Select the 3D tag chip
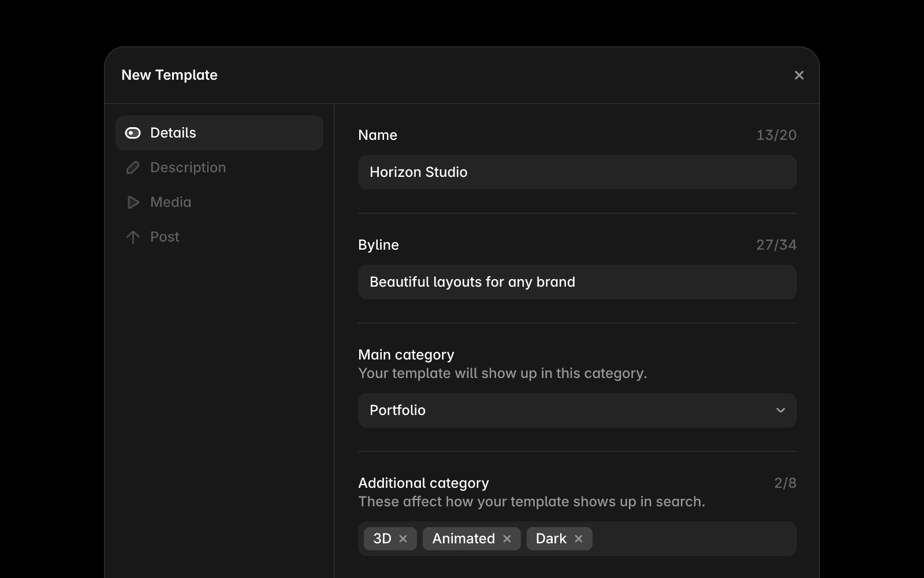Image resolution: width=924 pixels, height=578 pixels. 390,539
